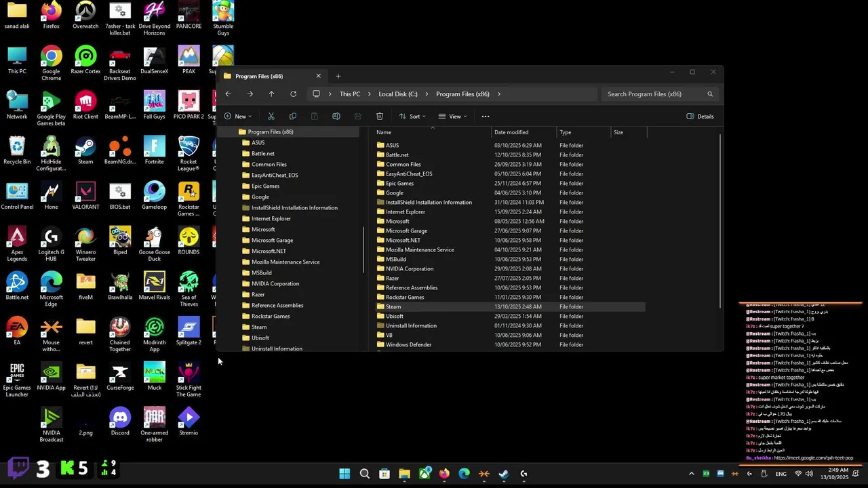Open the View dropdown menu
868x488 pixels.
pyautogui.click(x=453, y=116)
